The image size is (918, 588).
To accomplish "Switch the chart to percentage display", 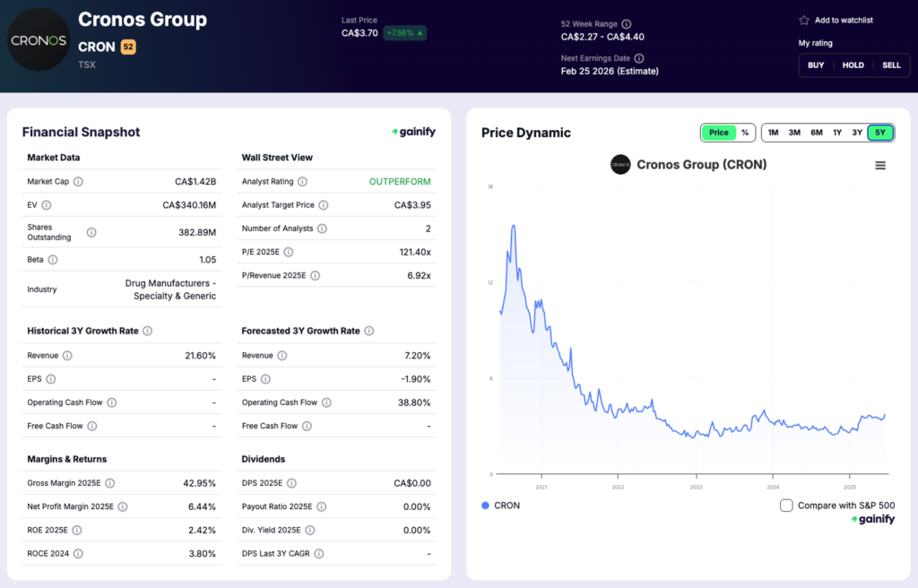I will [x=745, y=132].
